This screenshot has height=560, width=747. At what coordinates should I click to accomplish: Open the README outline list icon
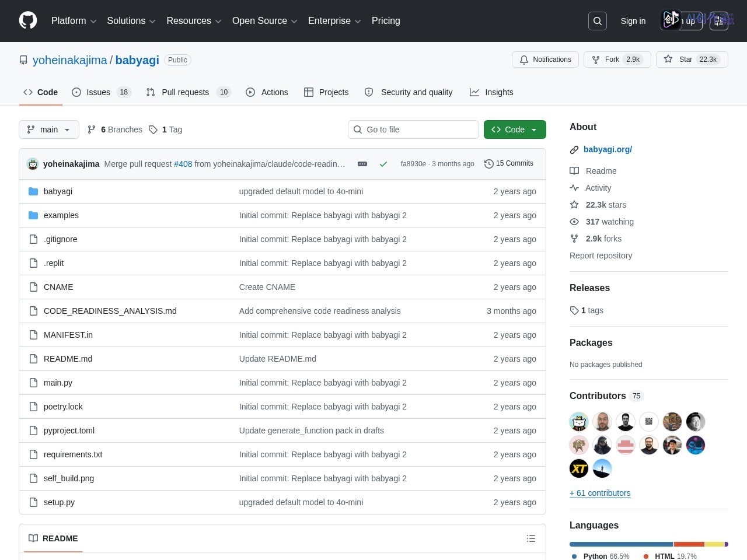(x=531, y=538)
